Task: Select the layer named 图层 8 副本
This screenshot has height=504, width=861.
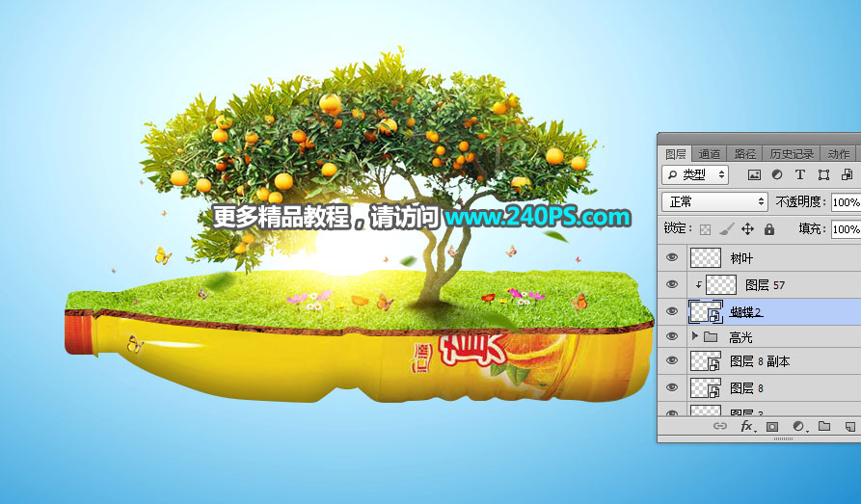Action: (760, 361)
